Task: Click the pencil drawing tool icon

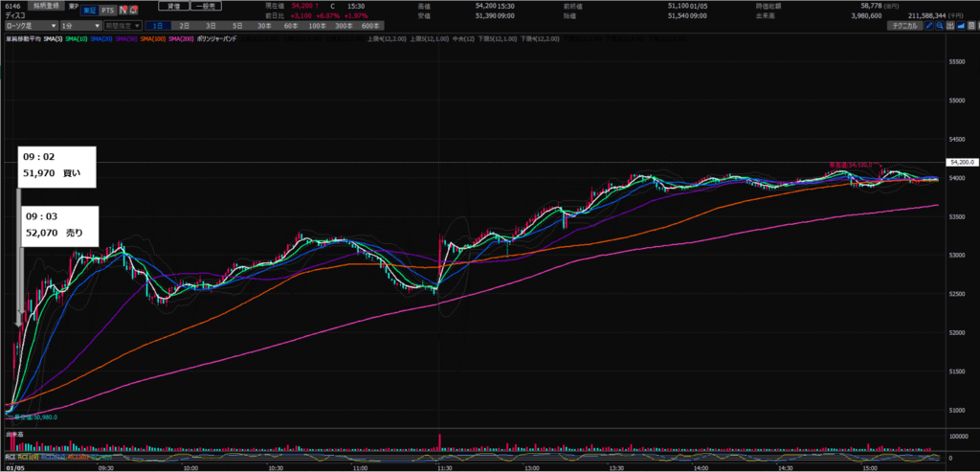Action: pyautogui.click(x=929, y=26)
